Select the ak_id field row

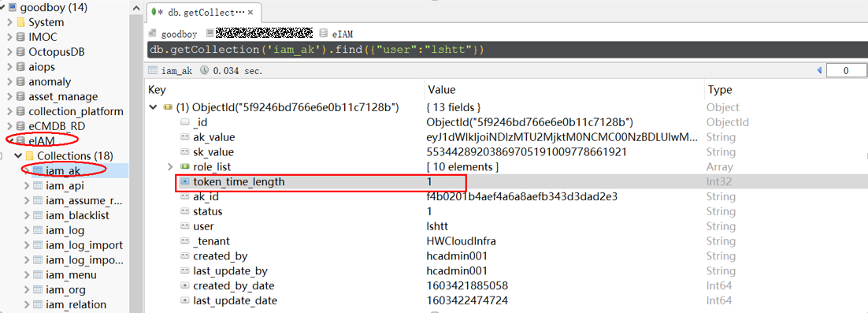coord(506,196)
